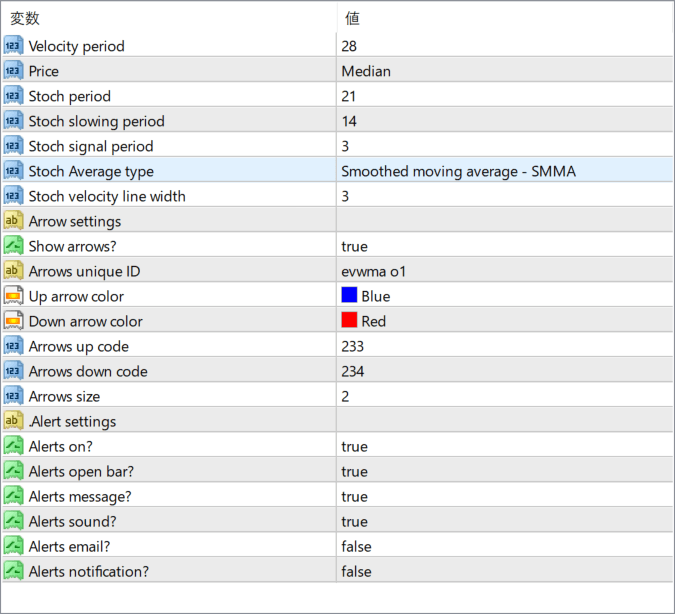
Task: Click the boolean icon next to Show arrows?
Action: click(13, 246)
